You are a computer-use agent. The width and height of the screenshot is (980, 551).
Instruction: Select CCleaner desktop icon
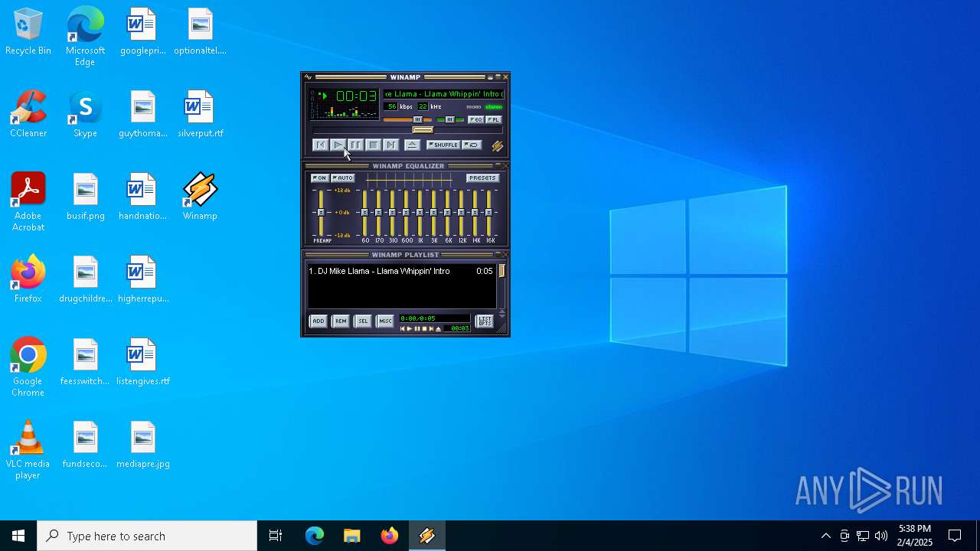(x=28, y=115)
